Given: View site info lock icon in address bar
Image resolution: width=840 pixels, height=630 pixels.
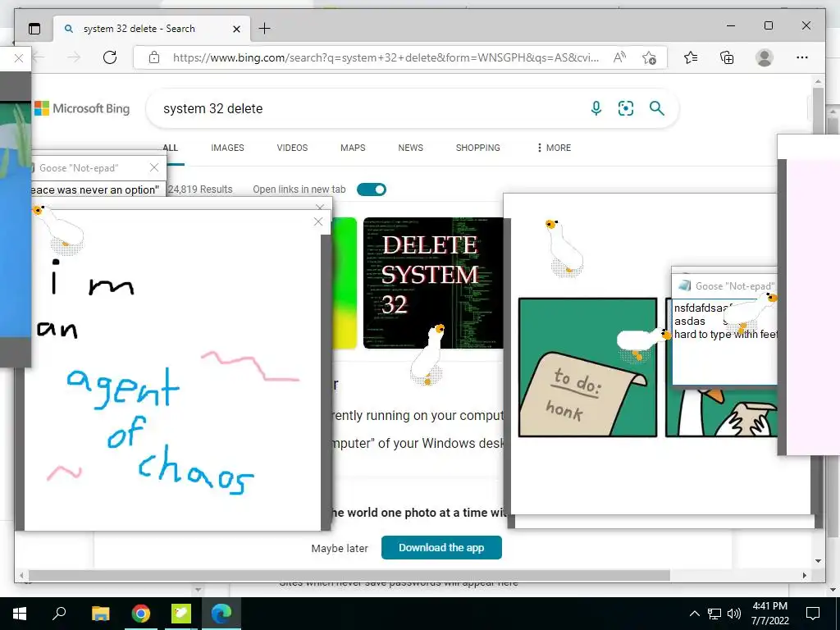Looking at the screenshot, I should [154, 57].
